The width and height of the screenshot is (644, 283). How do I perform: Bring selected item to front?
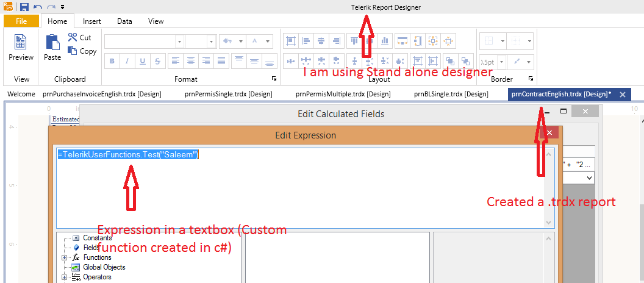click(451, 61)
